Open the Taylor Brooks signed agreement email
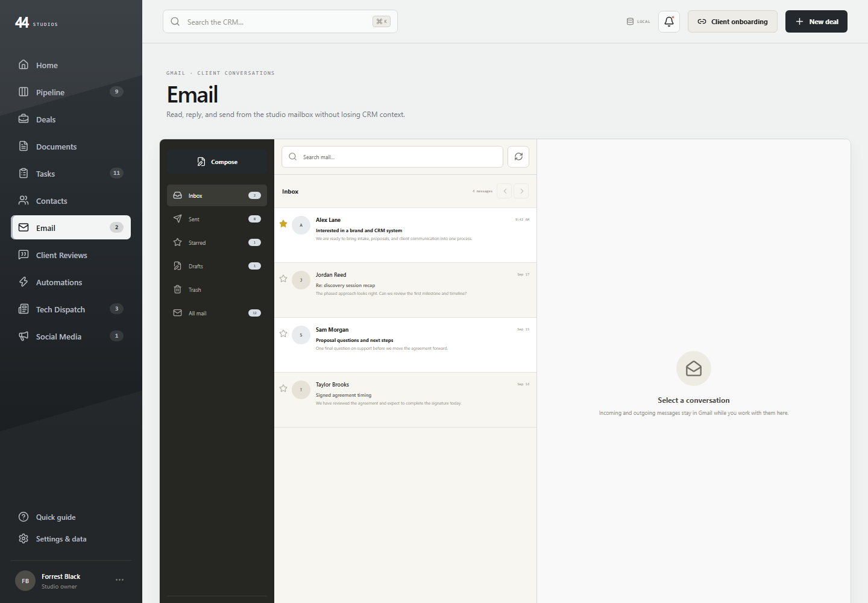Image resolution: width=868 pixels, height=603 pixels. pyautogui.click(x=406, y=400)
